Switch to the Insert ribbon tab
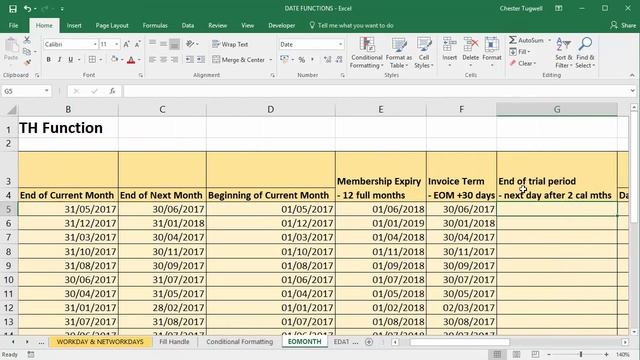The height and width of the screenshot is (360, 640). 74,25
